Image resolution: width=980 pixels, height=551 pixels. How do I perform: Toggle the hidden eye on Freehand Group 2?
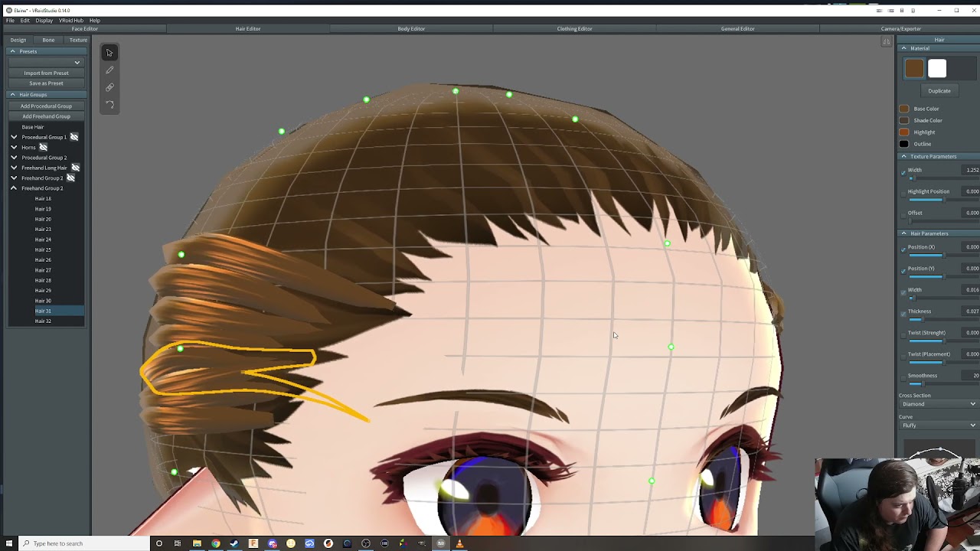coord(70,178)
